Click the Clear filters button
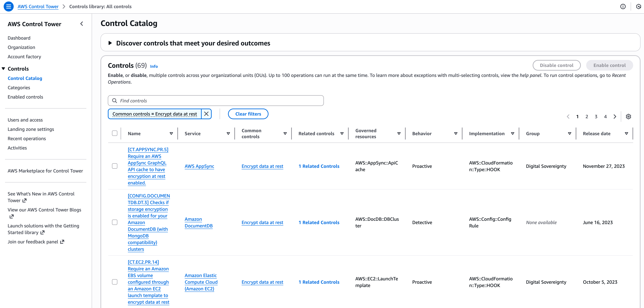Viewport: 644px width, 308px height. pos(248,114)
